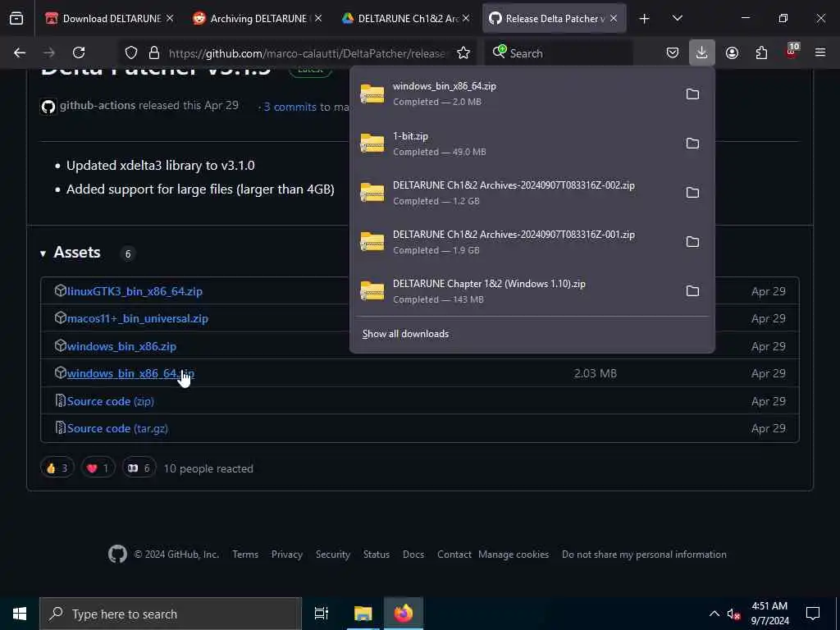
Task: Download windows_bin_x86_64.zip asset
Action: (x=130, y=373)
